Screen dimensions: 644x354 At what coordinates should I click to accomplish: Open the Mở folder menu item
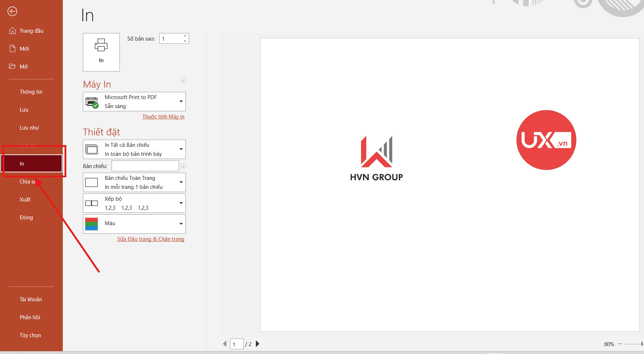coord(24,67)
